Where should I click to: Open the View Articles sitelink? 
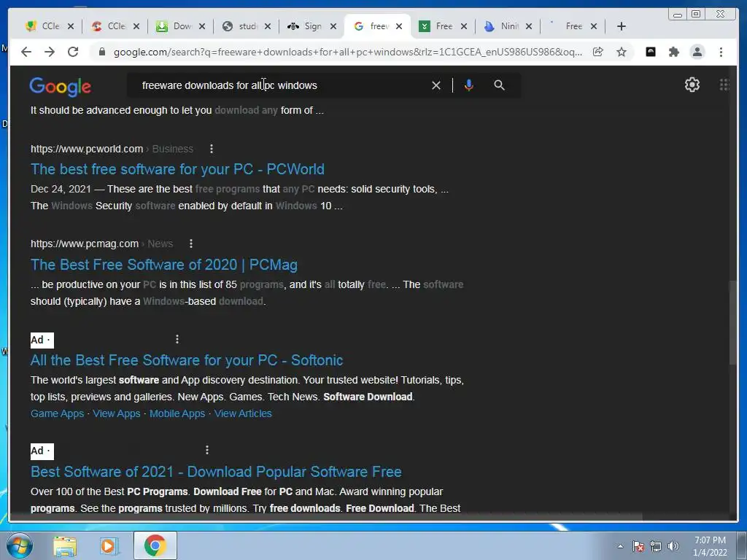(x=243, y=413)
